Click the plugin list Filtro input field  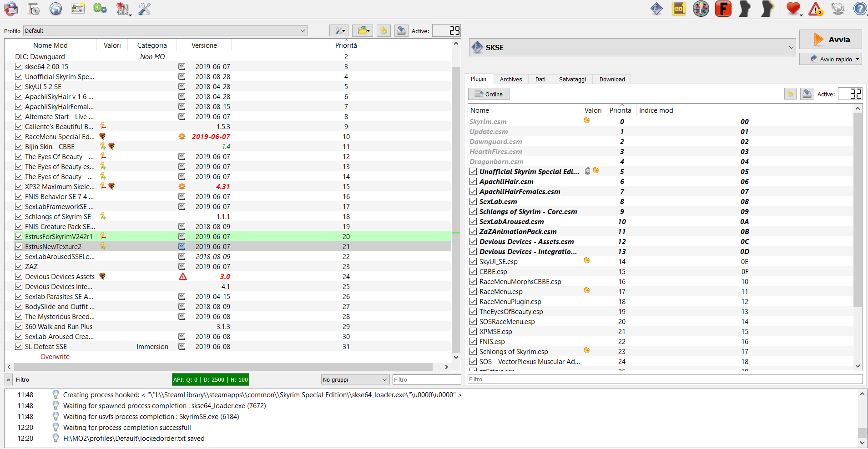(x=665, y=379)
